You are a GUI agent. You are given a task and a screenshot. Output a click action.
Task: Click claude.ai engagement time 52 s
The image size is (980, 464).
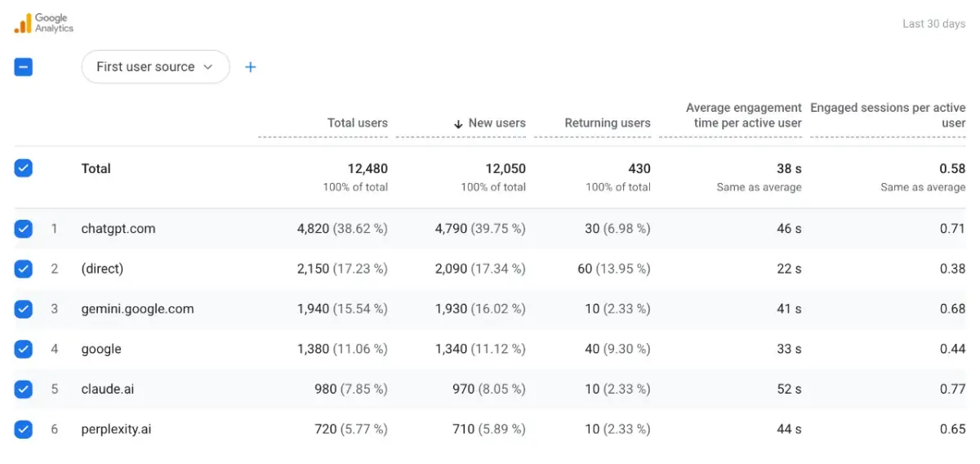click(789, 389)
